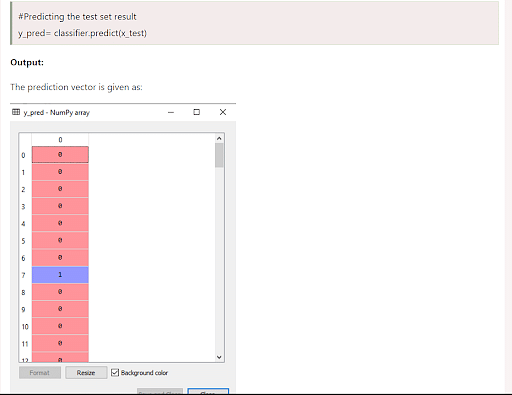512x395 pixels.
Task: Close the y_pred NumPy array window
Action: pos(223,112)
